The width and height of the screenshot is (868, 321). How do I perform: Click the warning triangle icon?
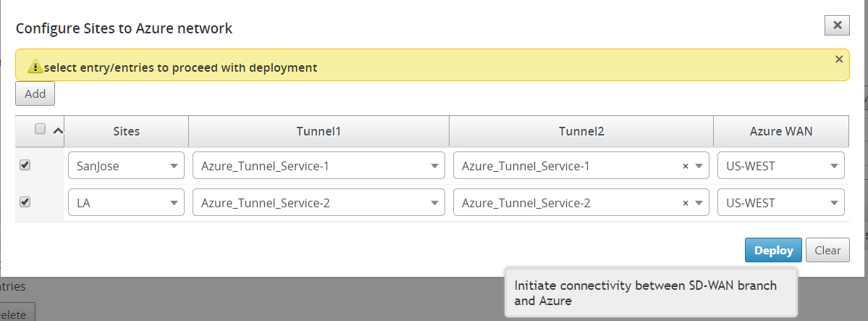click(35, 67)
